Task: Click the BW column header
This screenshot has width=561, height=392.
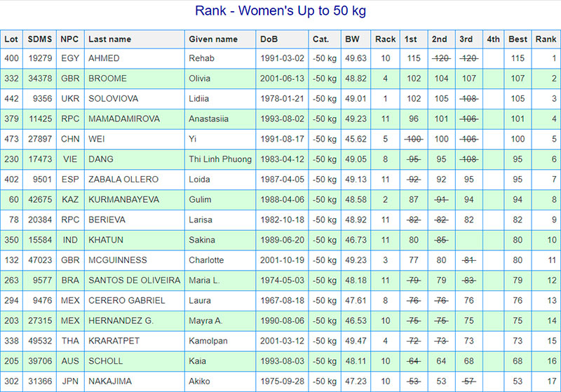Action: click(352, 39)
